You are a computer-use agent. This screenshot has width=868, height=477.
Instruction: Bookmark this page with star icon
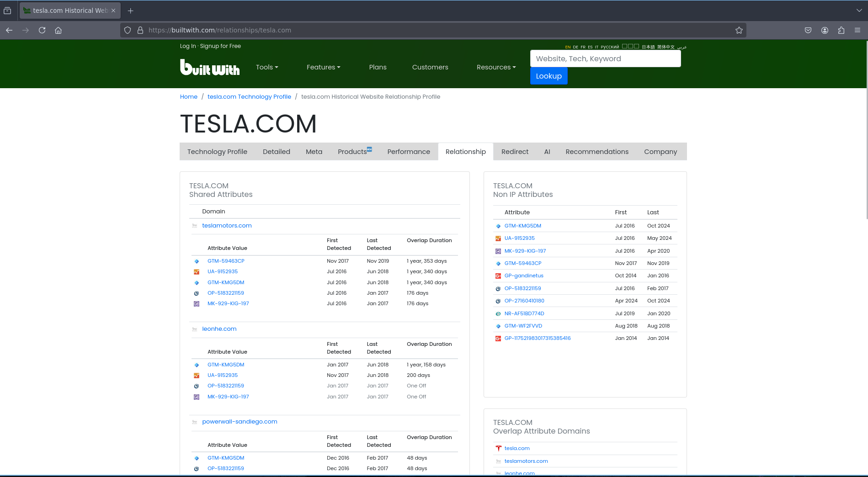click(x=739, y=30)
